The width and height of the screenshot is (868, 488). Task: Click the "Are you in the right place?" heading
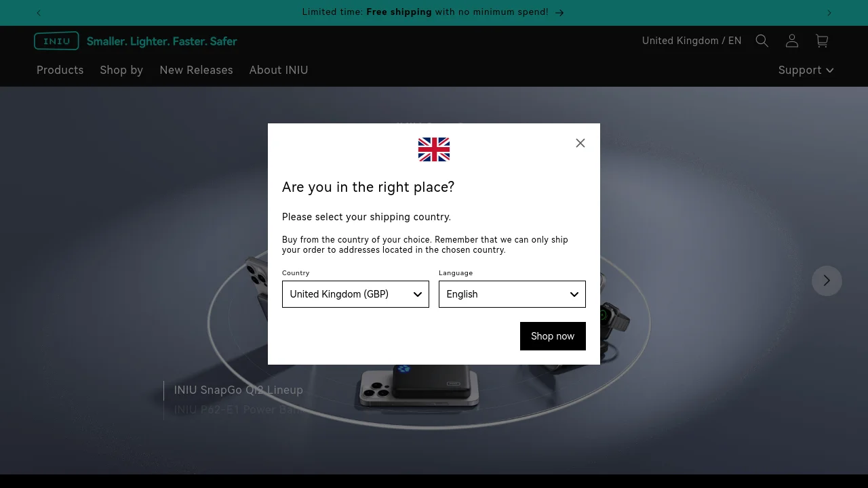pos(368,187)
